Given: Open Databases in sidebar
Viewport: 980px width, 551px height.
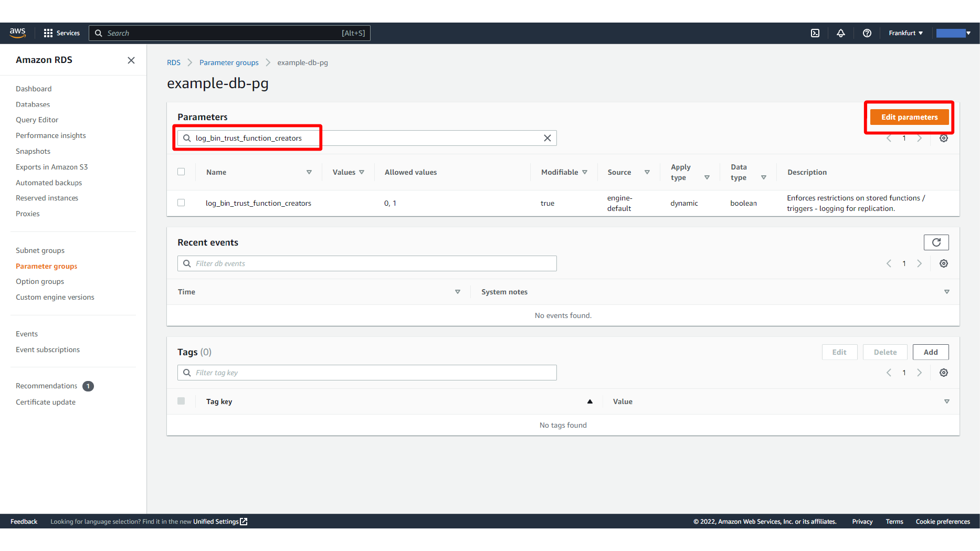Looking at the screenshot, I should pyautogui.click(x=33, y=104).
